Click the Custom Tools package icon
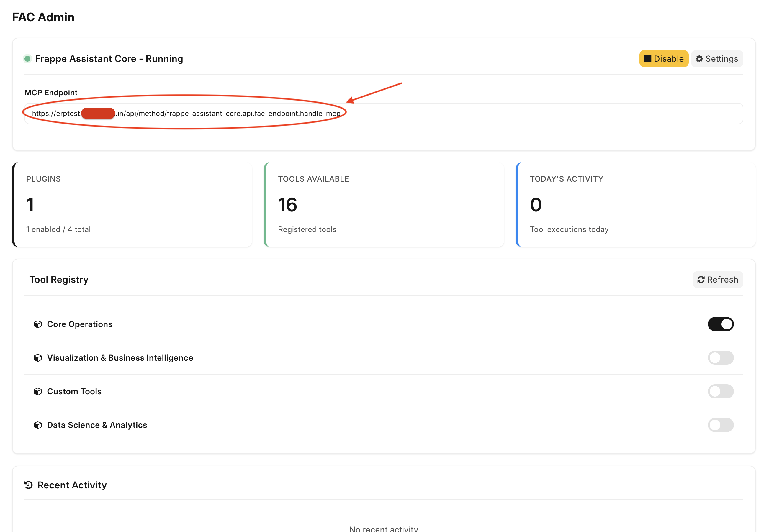Image resolution: width=769 pixels, height=532 pixels. click(38, 391)
